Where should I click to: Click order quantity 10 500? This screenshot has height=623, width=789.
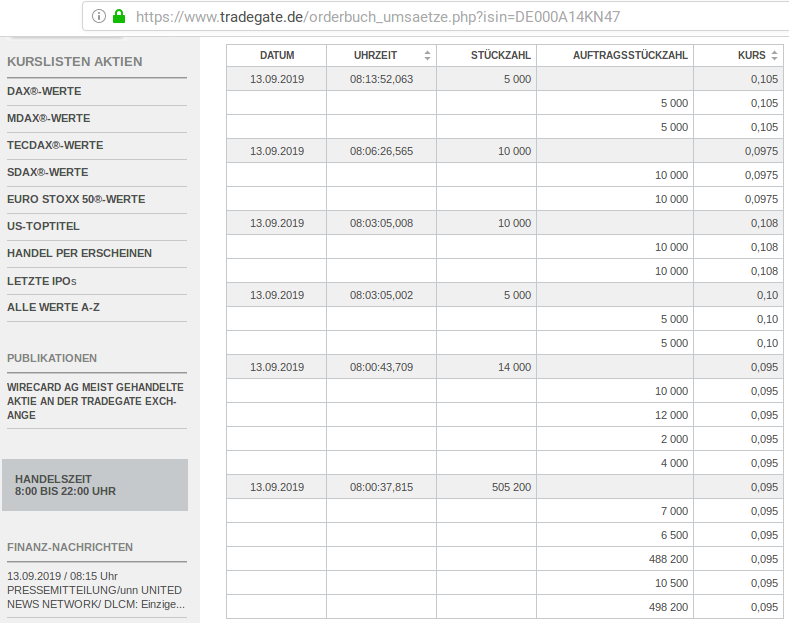pyautogui.click(x=671, y=583)
